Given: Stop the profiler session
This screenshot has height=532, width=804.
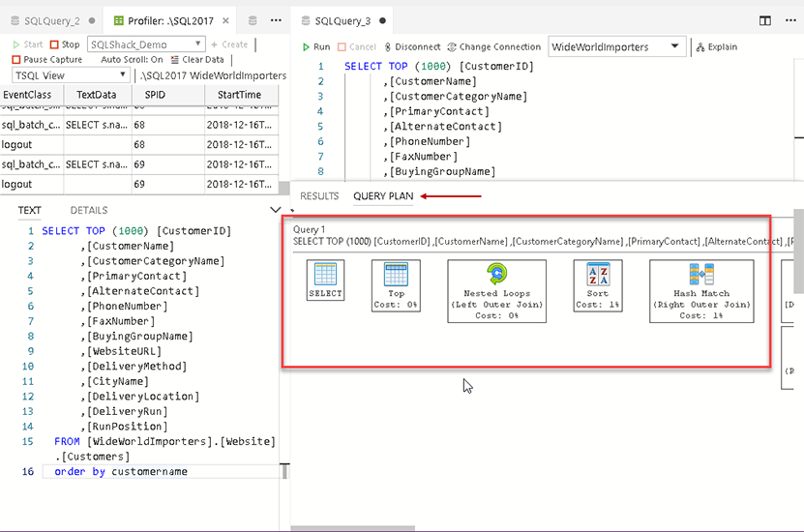Looking at the screenshot, I should pyautogui.click(x=65, y=44).
